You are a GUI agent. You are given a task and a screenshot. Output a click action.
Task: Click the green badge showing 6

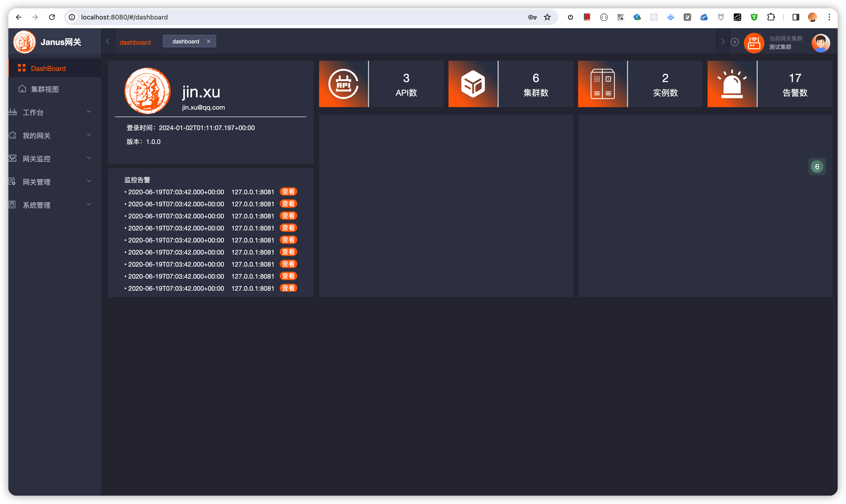tap(817, 167)
